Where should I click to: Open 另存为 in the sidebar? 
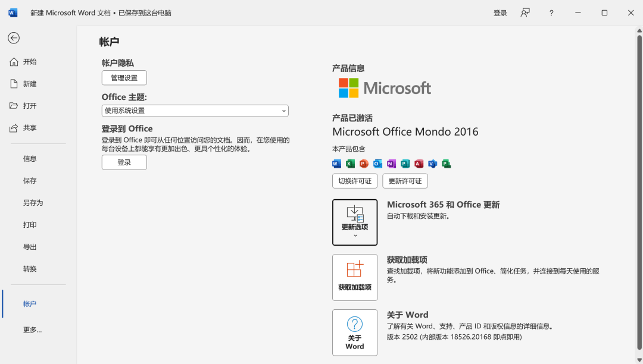click(34, 203)
